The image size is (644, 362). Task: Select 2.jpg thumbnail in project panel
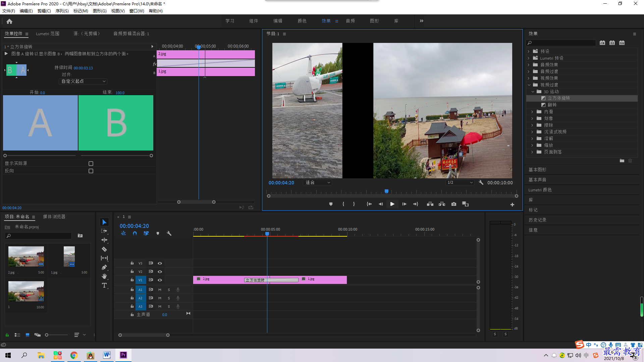pyautogui.click(x=26, y=257)
